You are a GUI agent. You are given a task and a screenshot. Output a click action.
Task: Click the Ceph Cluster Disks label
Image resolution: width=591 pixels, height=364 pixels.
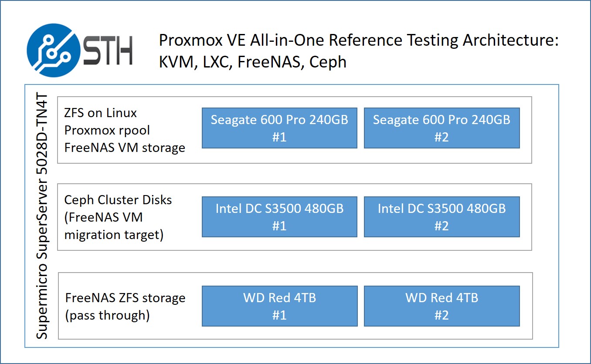(x=118, y=200)
